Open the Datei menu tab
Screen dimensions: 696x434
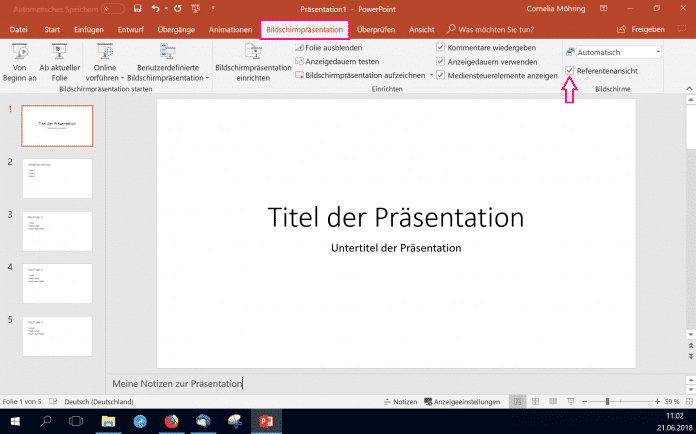coord(18,30)
